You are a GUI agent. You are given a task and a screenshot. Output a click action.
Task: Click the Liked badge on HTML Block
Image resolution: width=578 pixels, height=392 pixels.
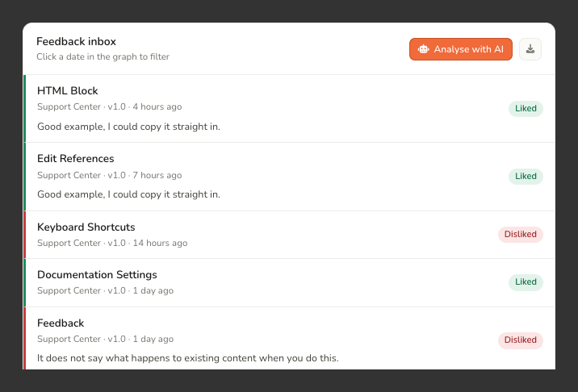[526, 109]
